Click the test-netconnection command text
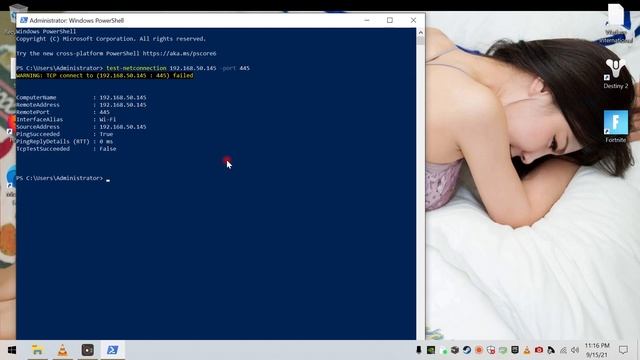This screenshot has width=640, height=360. (x=136, y=68)
